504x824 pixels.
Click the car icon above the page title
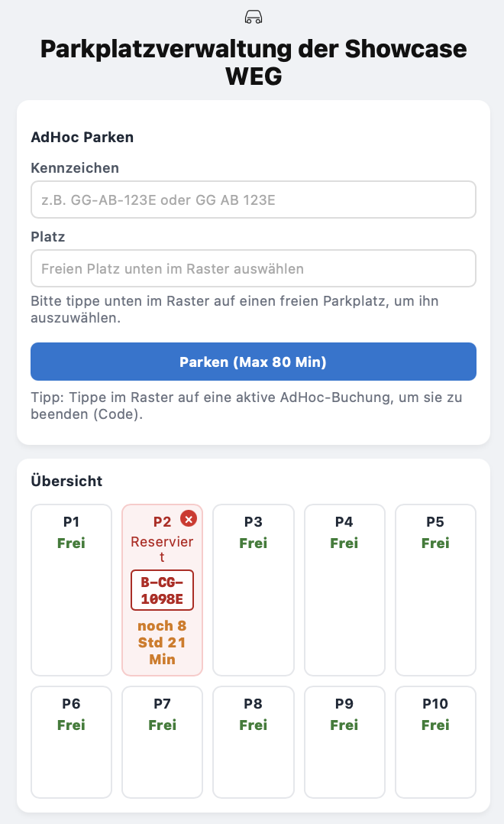pos(252,15)
